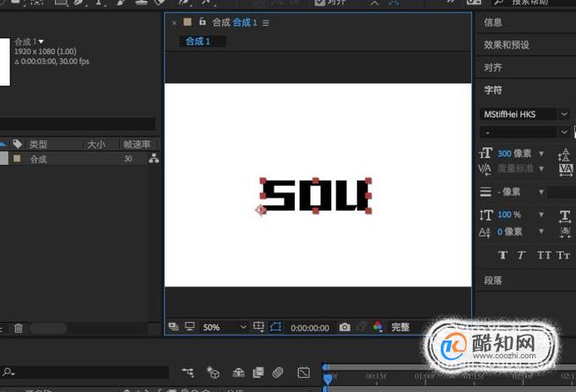Close the composition panel with x

174,23
